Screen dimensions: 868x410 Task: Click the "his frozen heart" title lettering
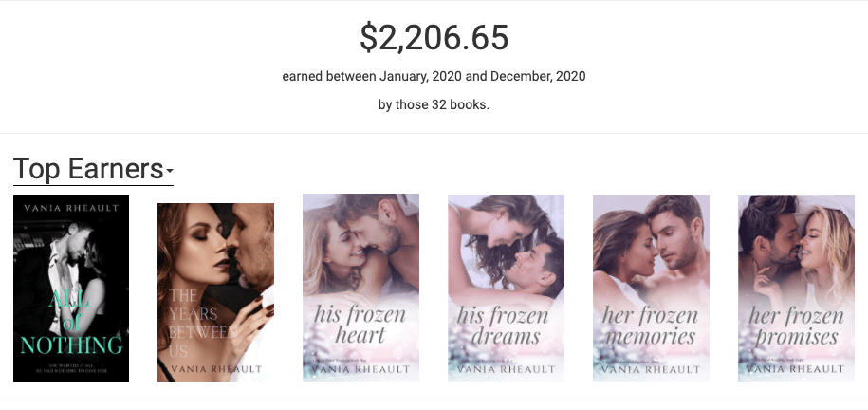(360, 325)
